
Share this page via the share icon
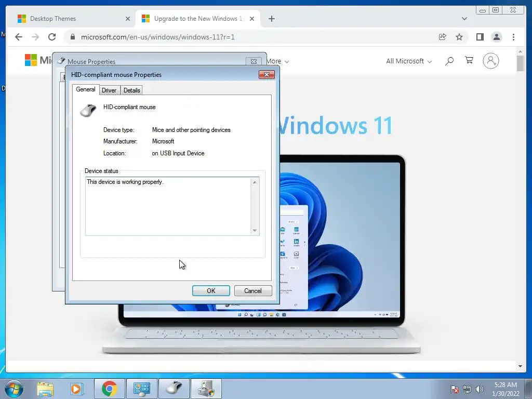click(x=443, y=37)
